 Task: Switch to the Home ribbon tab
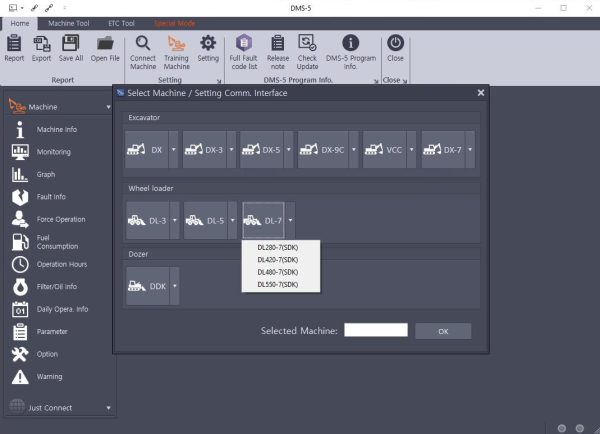click(x=20, y=23)
